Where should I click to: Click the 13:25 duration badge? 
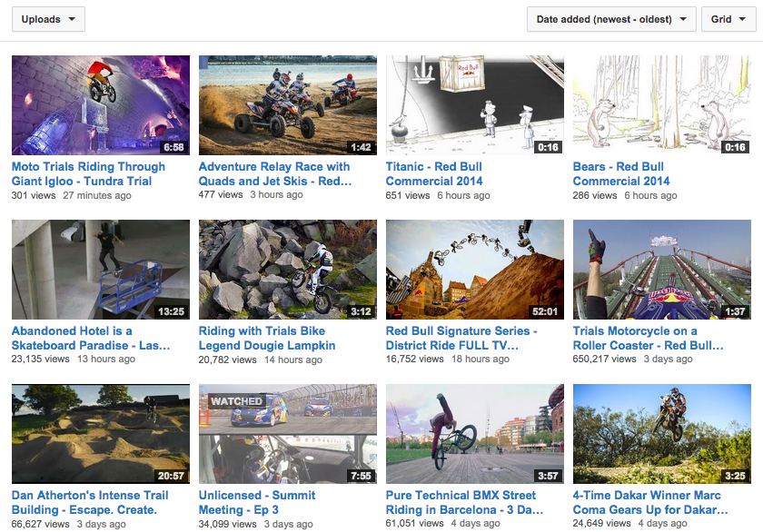point(171,311)
